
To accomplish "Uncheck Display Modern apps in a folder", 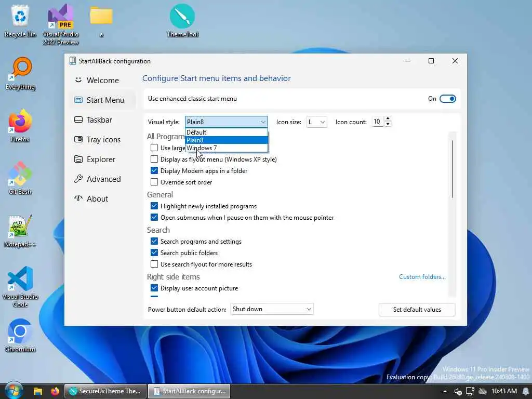I will tap(154, 170).
